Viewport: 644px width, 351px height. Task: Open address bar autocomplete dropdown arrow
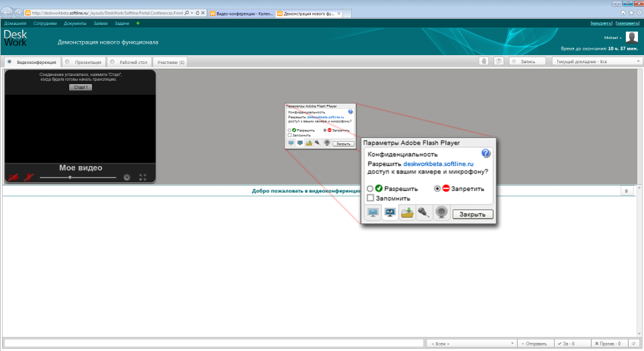pyautogui.click(x=192, y=13)
